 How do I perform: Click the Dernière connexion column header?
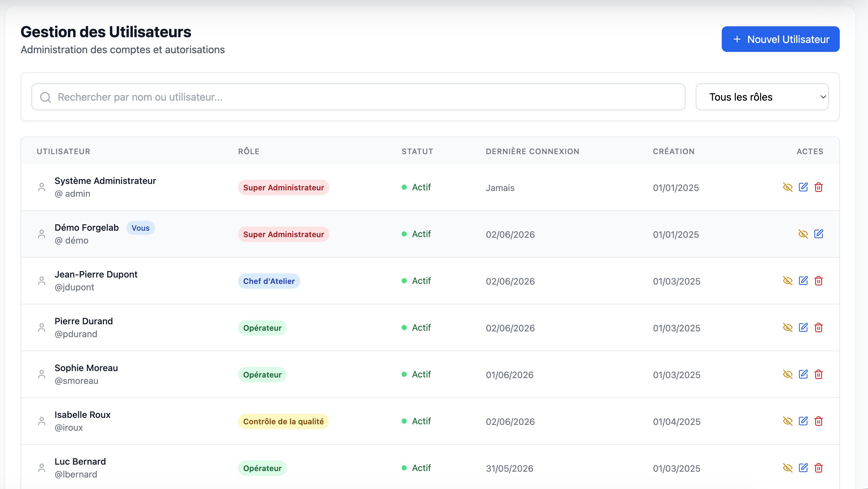(x=532, y=152)
